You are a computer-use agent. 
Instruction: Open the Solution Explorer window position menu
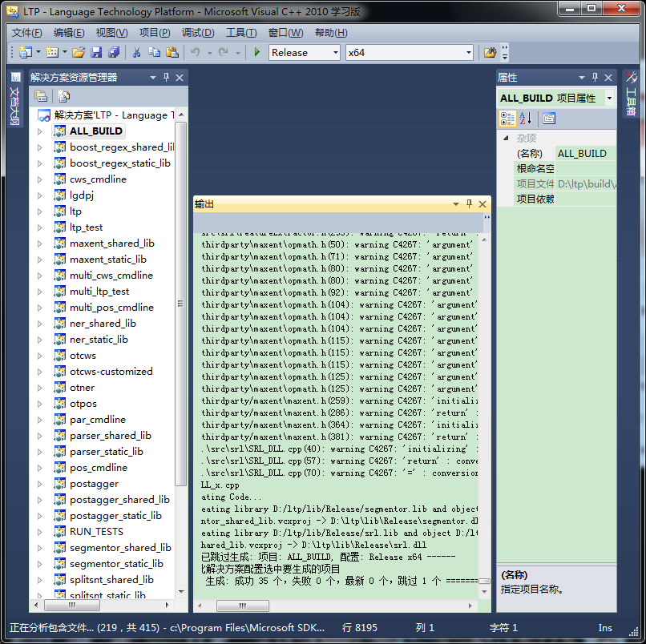click(153, 78)
